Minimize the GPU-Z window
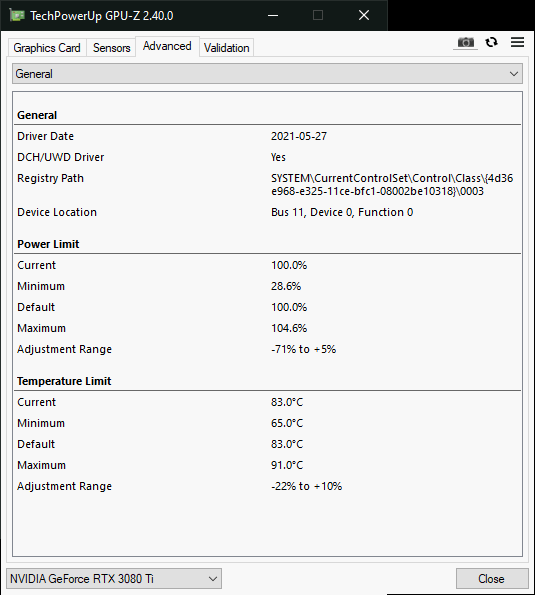This screenshot has width=535, height=595. [273, 16]
